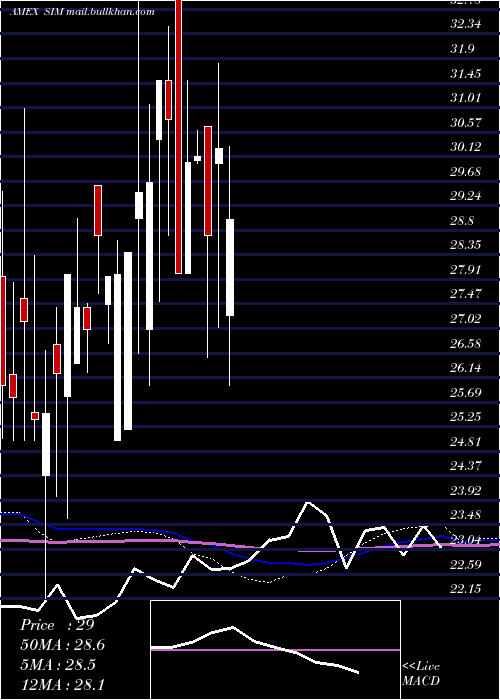Click price axis label 24.81
Screen dimensions: 500x700
pyautogui.click(x=466, y=442)
